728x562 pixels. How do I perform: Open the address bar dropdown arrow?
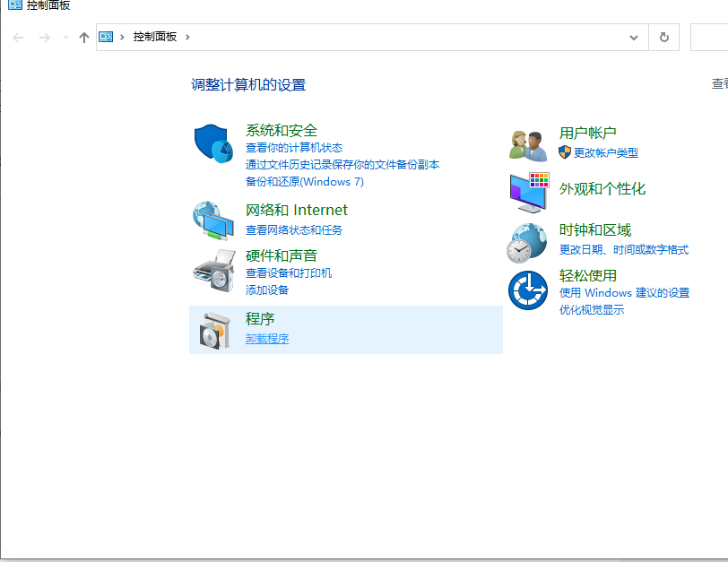[633, 37]
